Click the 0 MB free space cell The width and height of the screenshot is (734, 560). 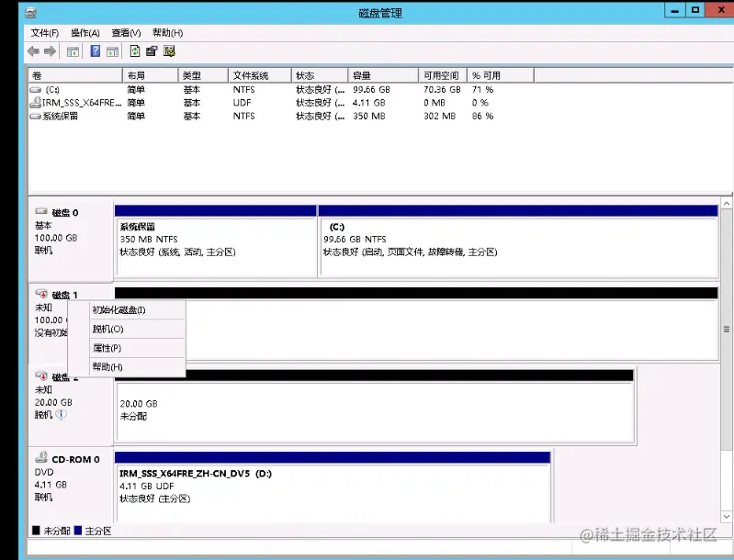click(x=435, y=103)
